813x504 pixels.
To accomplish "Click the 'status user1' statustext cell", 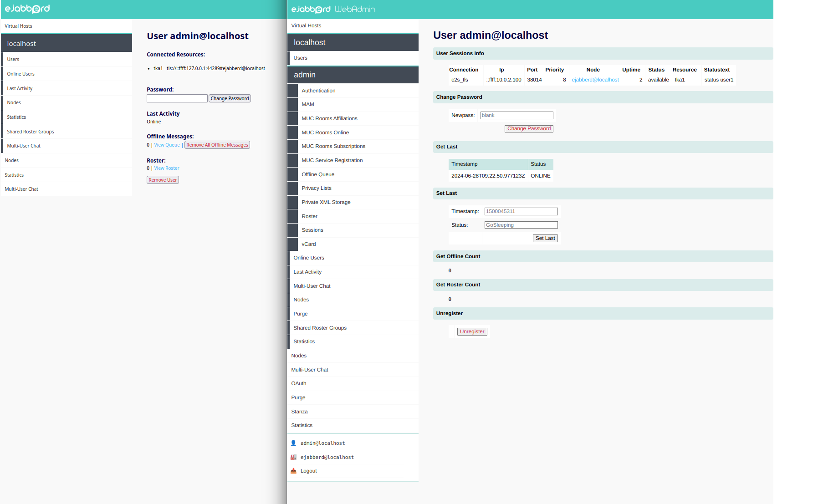I will point(719,80).
